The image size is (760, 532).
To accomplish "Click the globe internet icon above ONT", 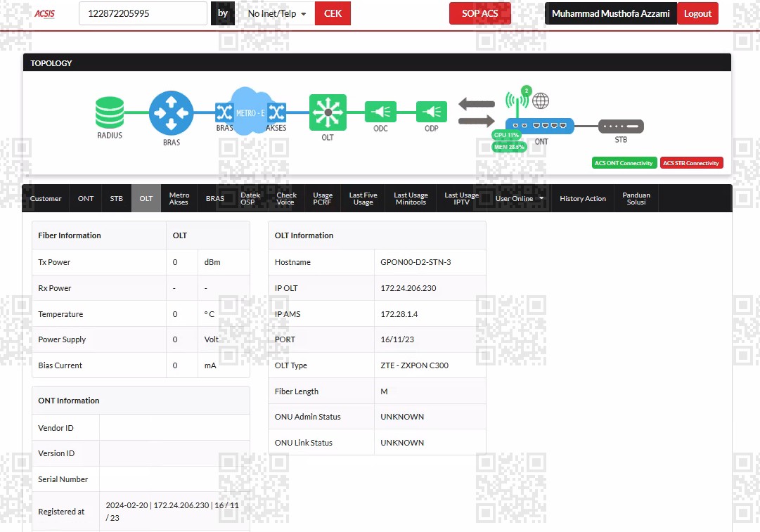I will click(541, 100).
